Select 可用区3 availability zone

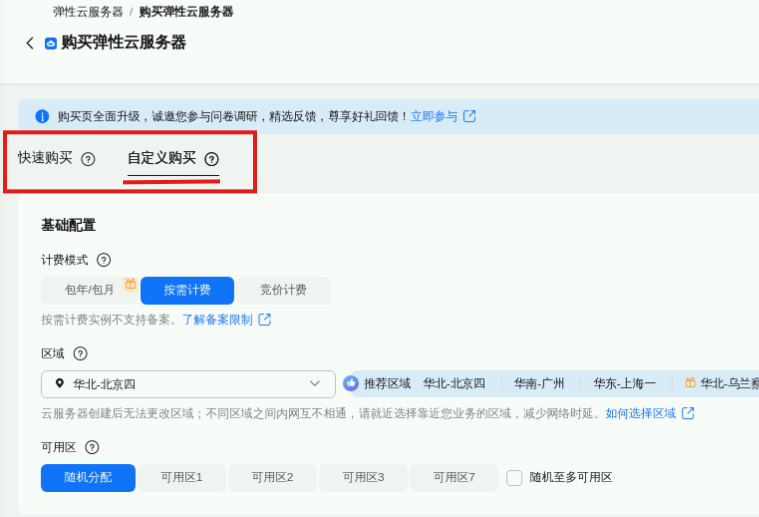pos(363,478)
